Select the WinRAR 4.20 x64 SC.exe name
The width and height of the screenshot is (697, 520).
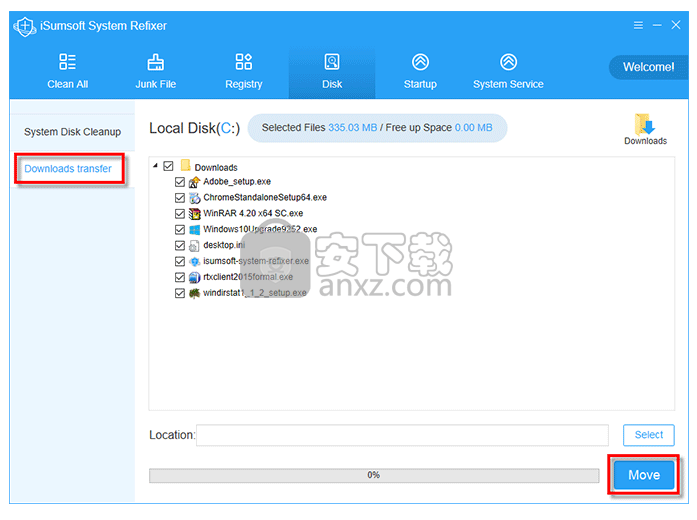point(253,213)
